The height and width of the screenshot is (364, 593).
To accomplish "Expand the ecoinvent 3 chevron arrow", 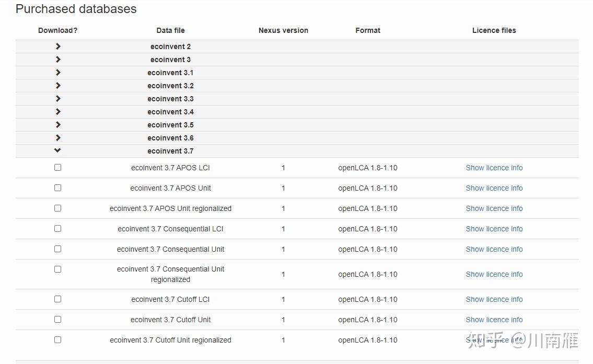I will click(x=57, y=60).
